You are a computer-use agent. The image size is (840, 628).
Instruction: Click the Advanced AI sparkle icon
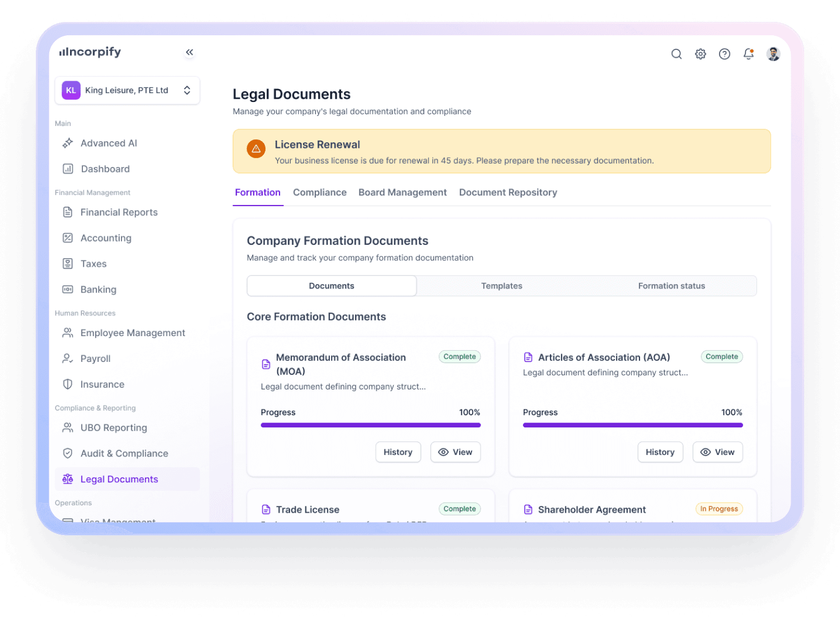pyautogui.click(x=68, y=143)
